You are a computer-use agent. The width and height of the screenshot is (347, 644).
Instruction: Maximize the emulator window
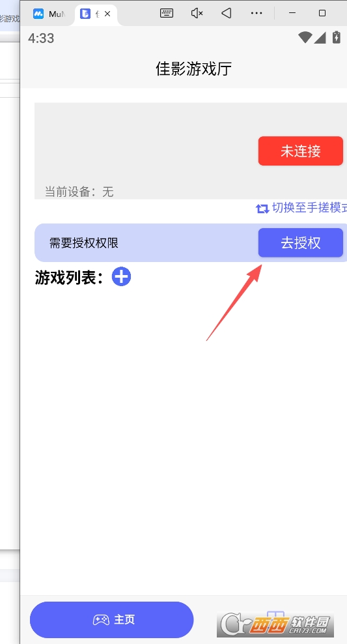322,13
